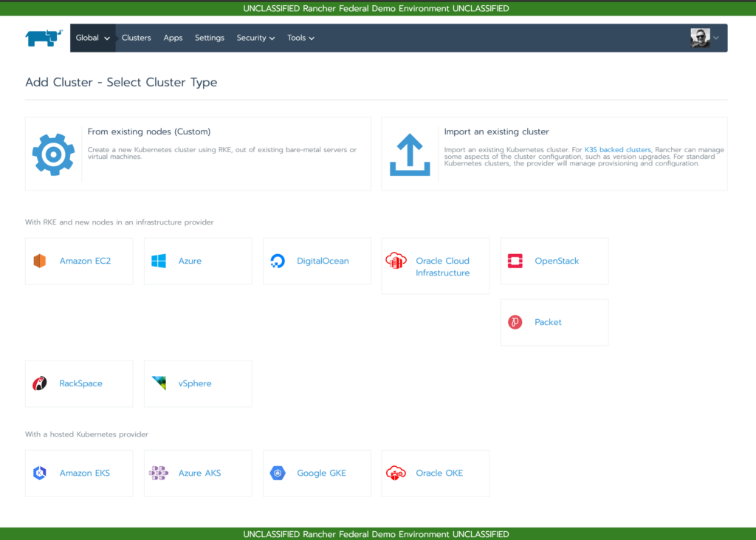Click the Azure AKS purple icon
Viewport: 756px width, 540px height.
159,473
